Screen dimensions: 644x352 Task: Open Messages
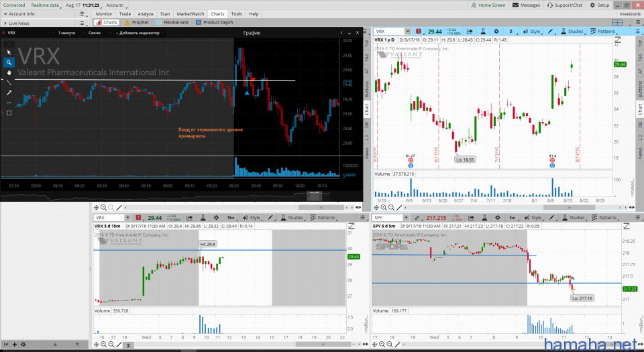pos(527,5)
